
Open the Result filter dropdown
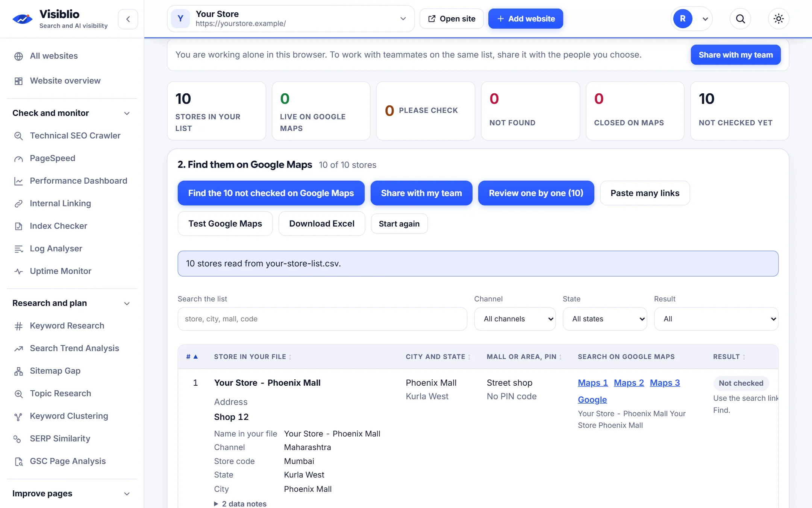click(716, 319)
